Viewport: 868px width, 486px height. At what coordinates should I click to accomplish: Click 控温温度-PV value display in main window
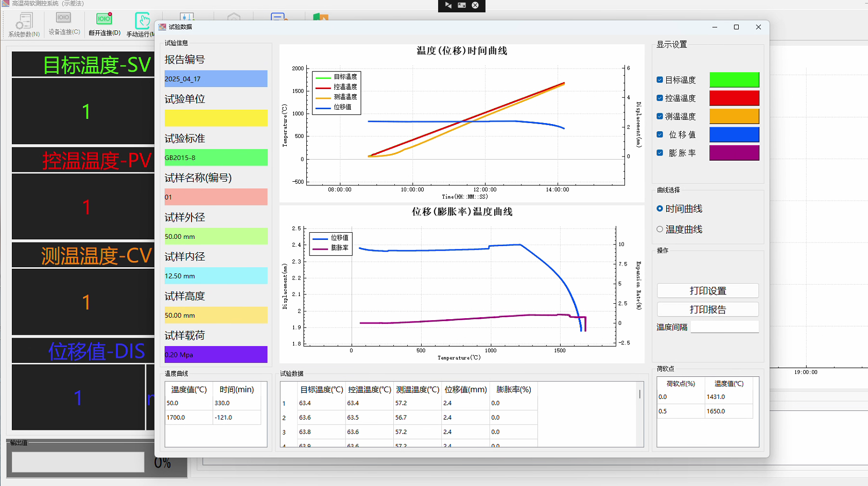(x=83, y=207)
